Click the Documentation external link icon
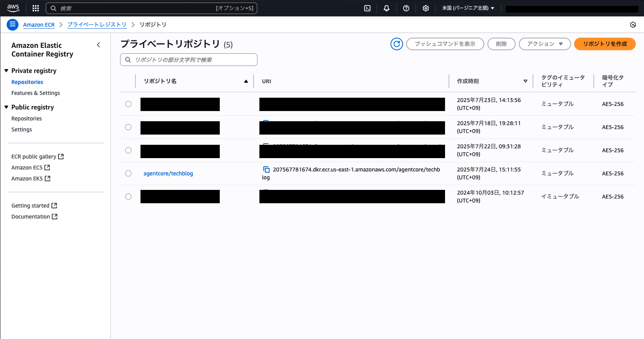The height and width of the screenshot is (339, 644). [55, 216]
